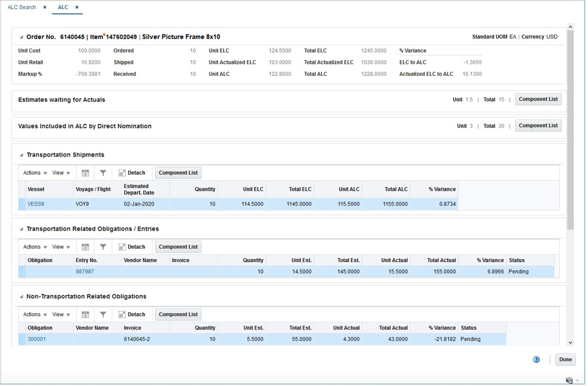588x386 pixels.
Task: Click the vertical scrollbar down arrow
Action: pos(570,342)
